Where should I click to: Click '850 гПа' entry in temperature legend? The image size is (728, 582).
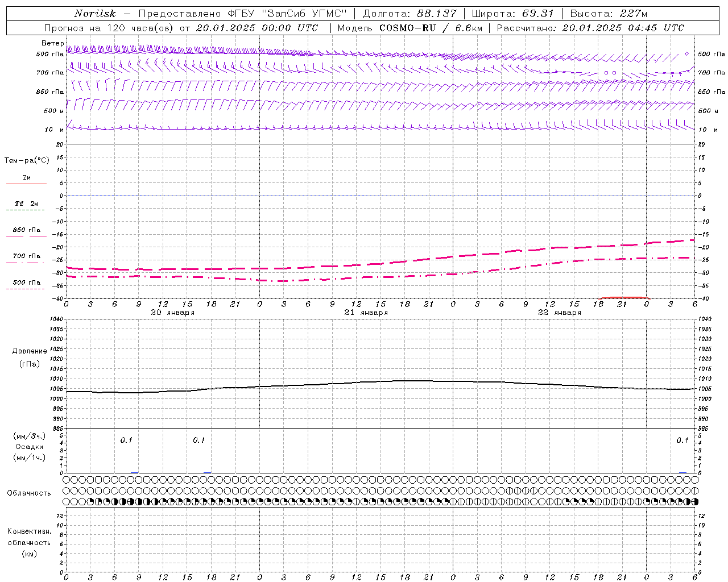click(27, 230)
